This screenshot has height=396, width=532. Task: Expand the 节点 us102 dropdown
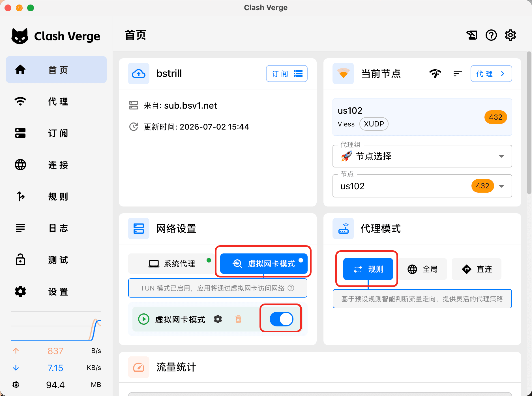pyautogui.click(x=422, y=186)
